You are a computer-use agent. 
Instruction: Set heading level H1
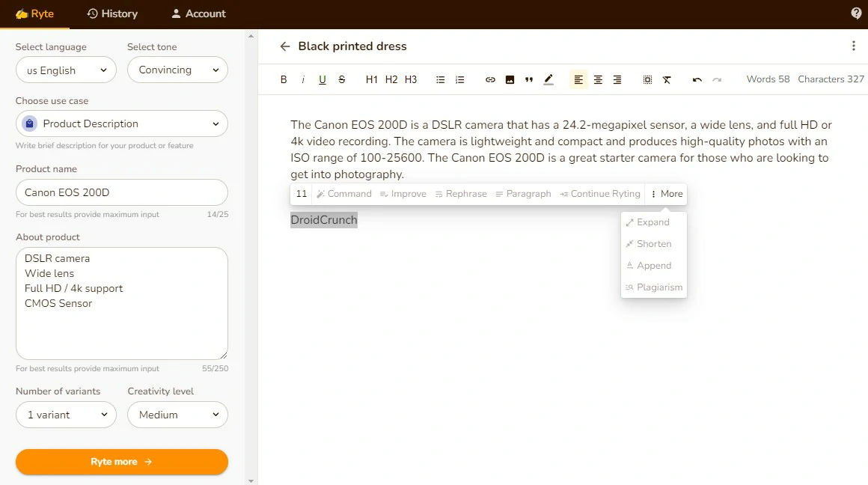tap(371, 80)
